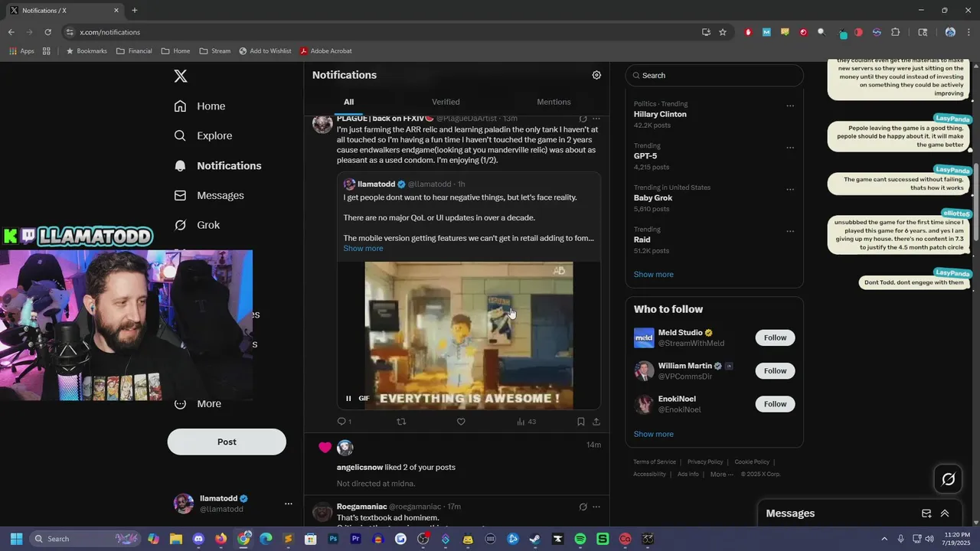This screenshot has height=551, width=980.
Task: Open Add to Wishlist bookmark
Action: click(265, 51)
